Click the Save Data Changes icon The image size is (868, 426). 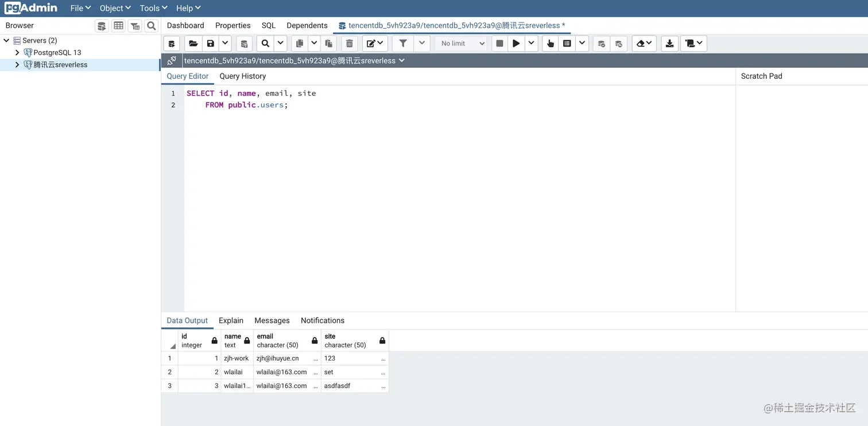tap(244, 44)
